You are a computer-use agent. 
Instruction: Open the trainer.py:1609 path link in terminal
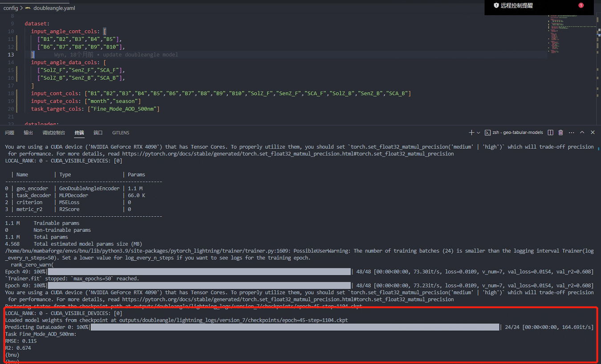(180, 251)
